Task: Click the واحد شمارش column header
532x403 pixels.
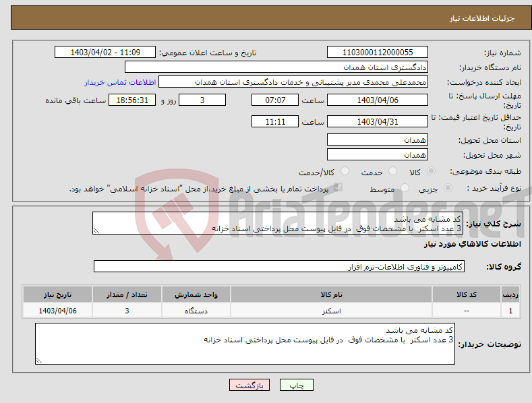Action: click(196, 294)
